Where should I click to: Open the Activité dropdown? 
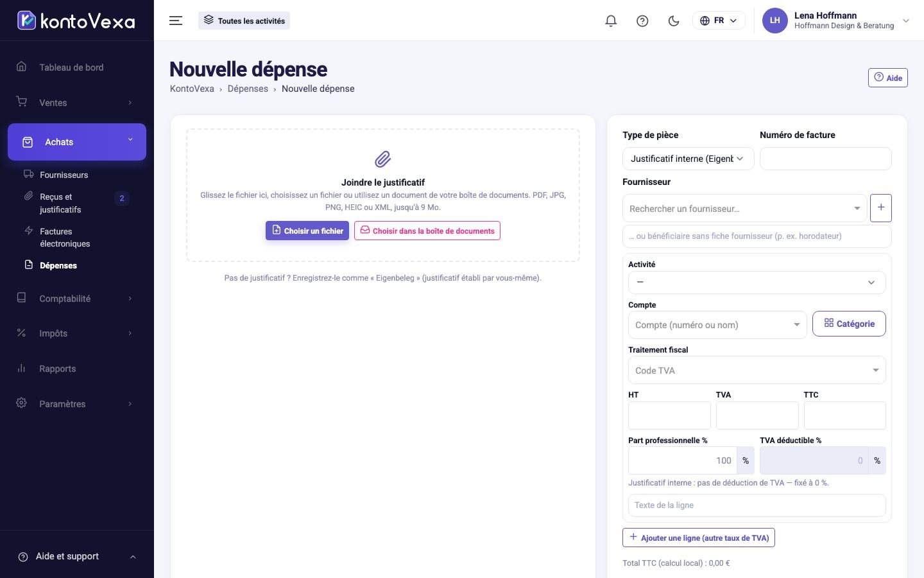(x=757, y=283)
